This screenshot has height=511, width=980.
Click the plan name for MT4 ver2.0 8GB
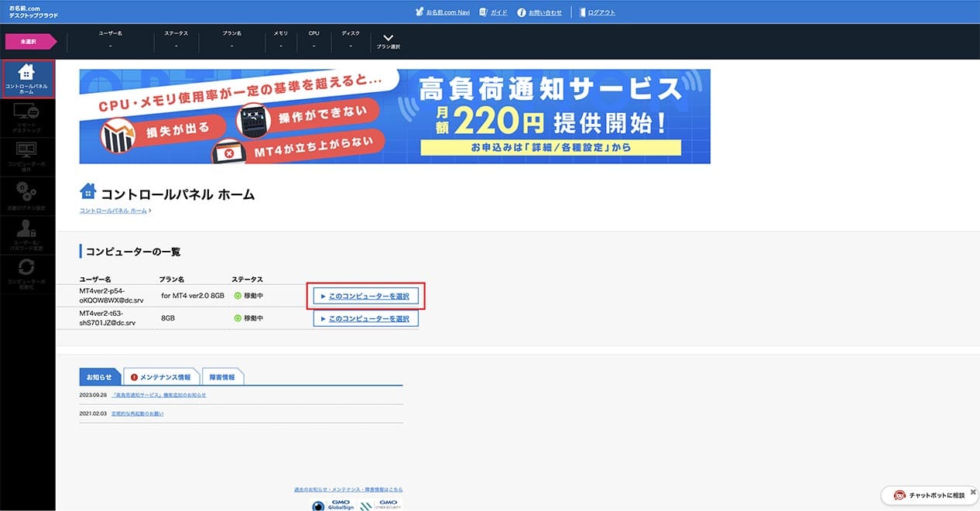[x=193, y=296]
